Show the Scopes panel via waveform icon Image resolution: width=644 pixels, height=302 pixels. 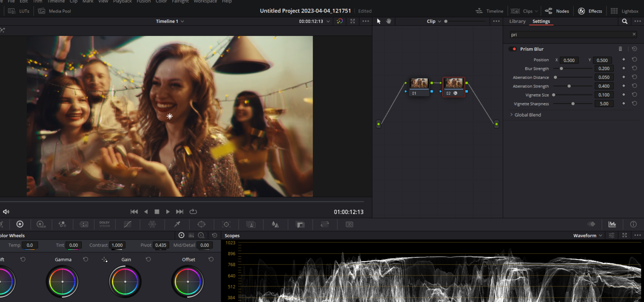[612, 224]
